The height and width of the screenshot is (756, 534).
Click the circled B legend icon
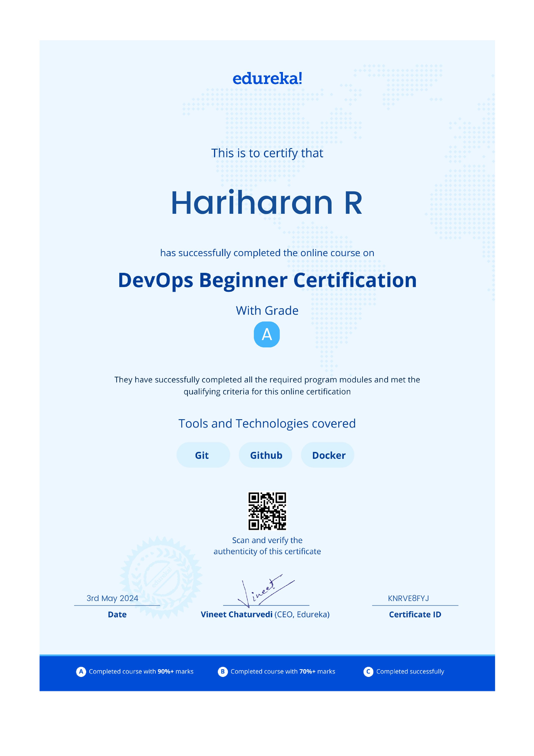223,671
